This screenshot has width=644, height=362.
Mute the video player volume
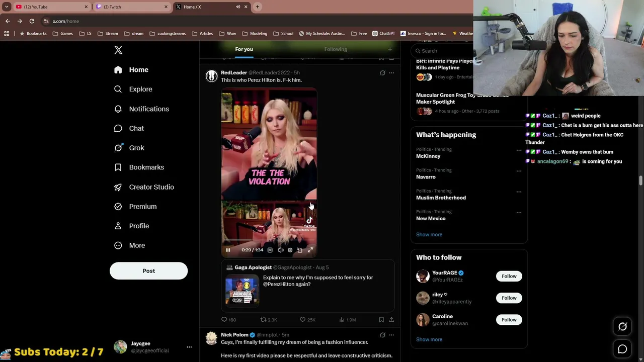pyautogui.click(x=280, y=250)
